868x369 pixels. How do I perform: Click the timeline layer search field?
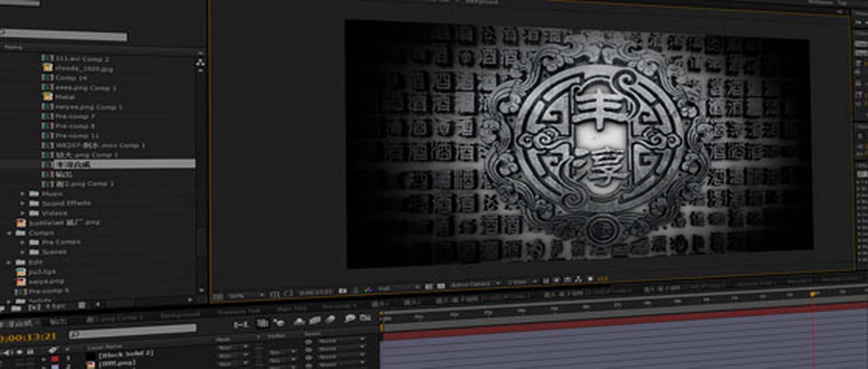pyautogui.click(x=133, y=332)
